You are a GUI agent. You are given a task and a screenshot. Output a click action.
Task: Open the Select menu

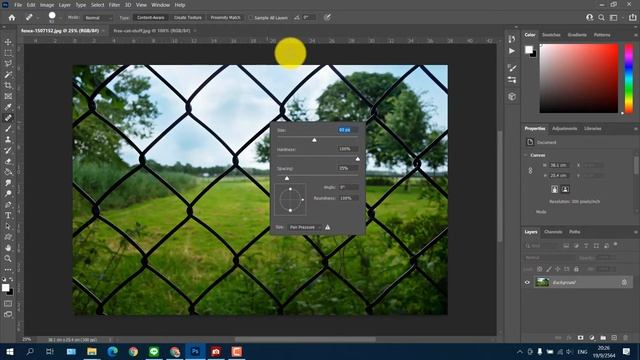point(97,5)
